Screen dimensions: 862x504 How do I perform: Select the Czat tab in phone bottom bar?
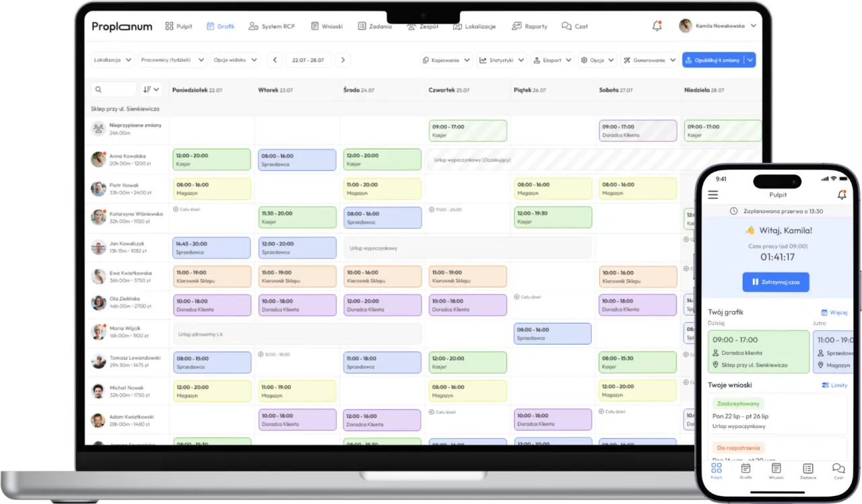tap(838, 471)
